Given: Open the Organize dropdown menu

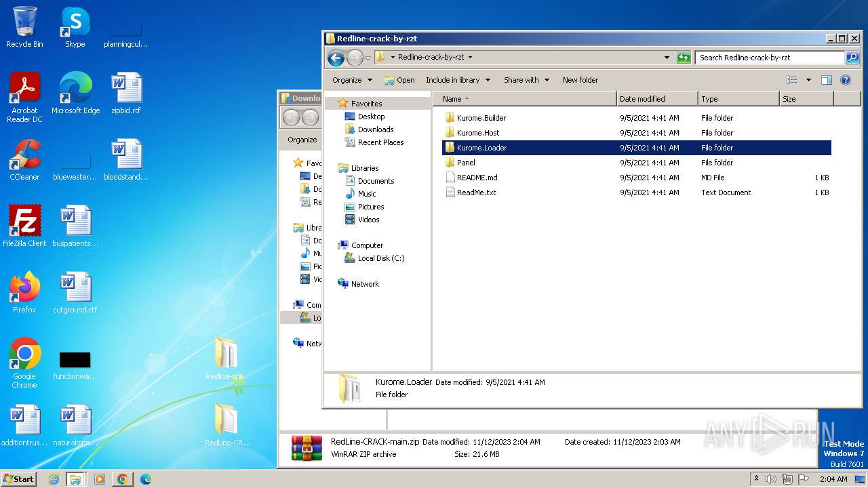Looking at the screenshot, I should 352,80.
